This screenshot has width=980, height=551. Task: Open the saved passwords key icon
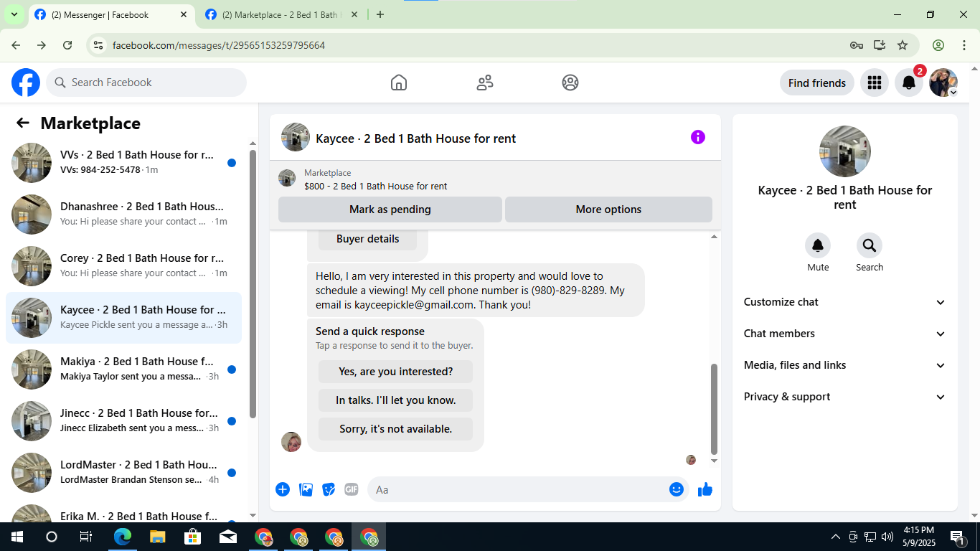[x=857, y=45]
